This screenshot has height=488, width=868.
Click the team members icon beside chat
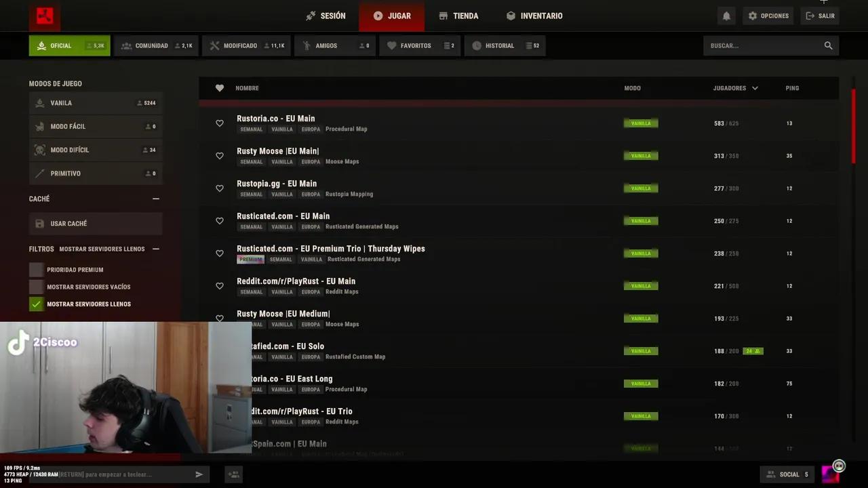[234, 474]
